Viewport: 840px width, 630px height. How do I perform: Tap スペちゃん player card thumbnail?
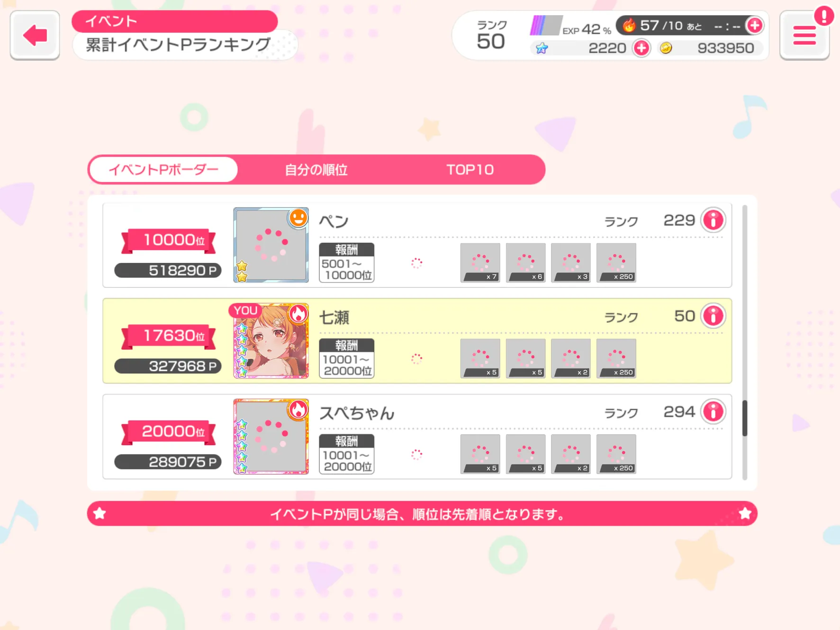tap(271, 437)
